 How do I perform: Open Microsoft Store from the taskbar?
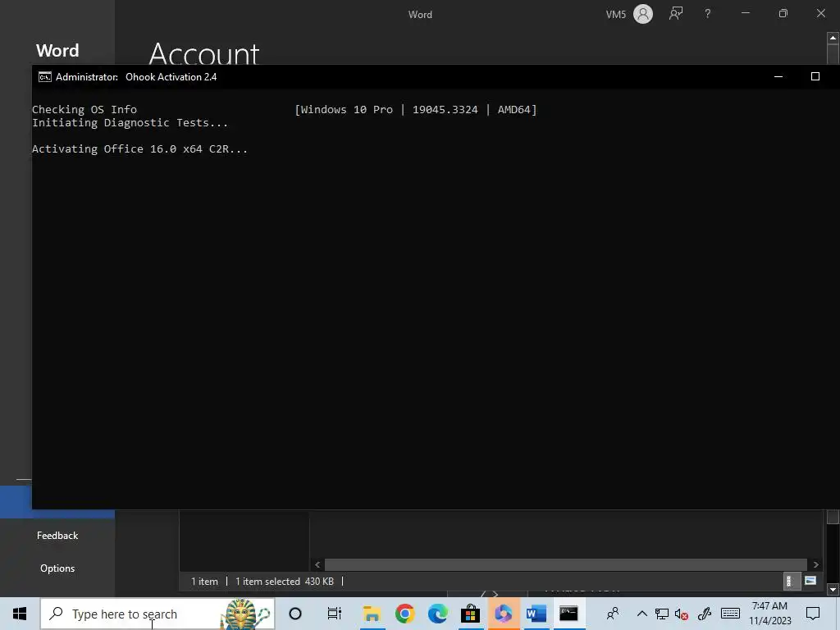click(470, 614)
